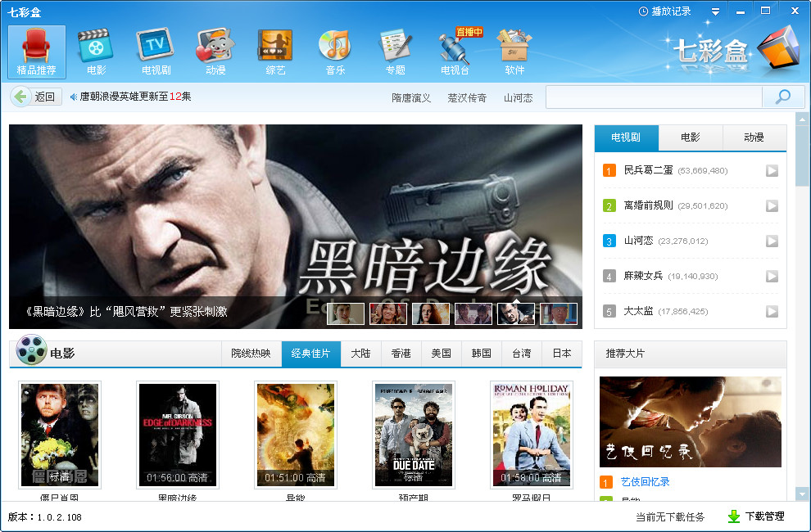Select the 大陆 movie region tab

(x=360, y=354)
